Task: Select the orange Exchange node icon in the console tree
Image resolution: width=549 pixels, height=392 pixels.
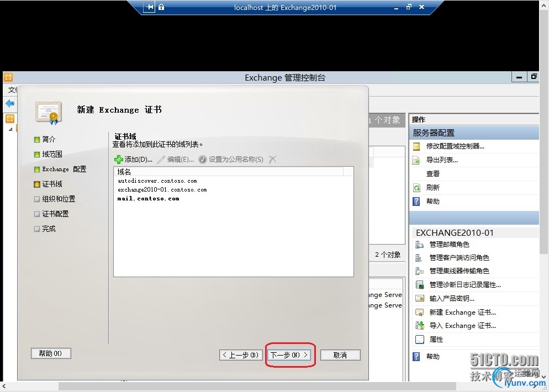Action: pyautogui.click(x=10, y=119)
